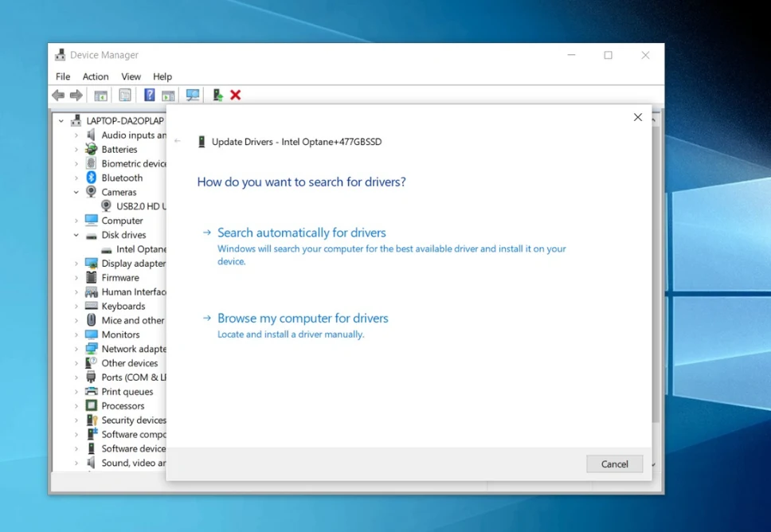Select the Print queues printer icon

(x=91, y=391)
